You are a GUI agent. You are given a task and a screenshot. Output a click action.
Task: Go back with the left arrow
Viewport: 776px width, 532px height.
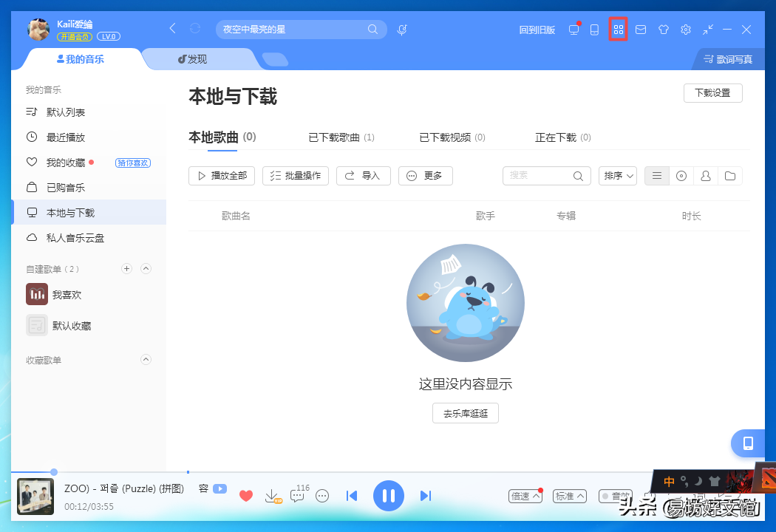coord(172,28)
